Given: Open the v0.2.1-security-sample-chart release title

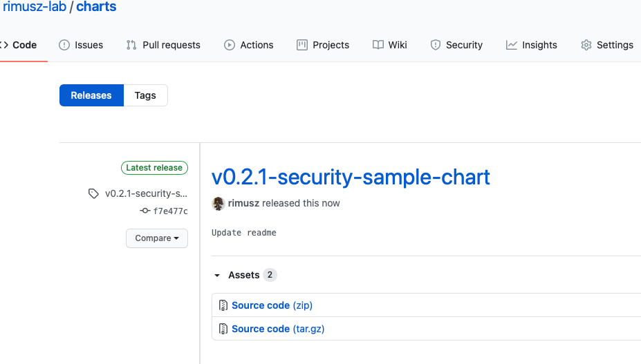Looking at the screenshot, I should tap(351, 177).
